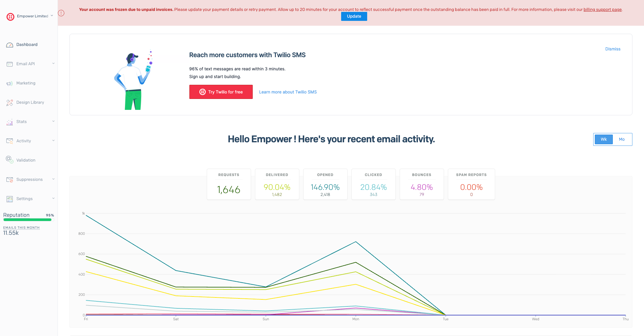Toggle the Requests metric card
The height and width of the screenshot is (336, 644).
click(x=229, y=184)
